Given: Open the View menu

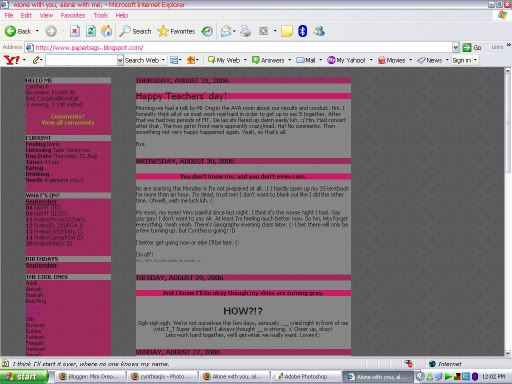Looking at the screenshot, I should click(x=46, y=15).
